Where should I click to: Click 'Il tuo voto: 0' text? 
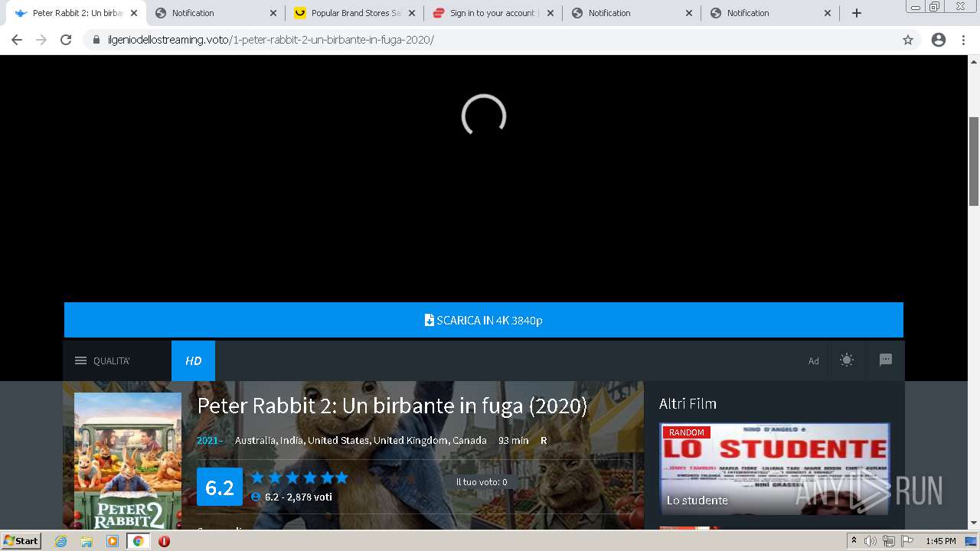pos(482,482)
